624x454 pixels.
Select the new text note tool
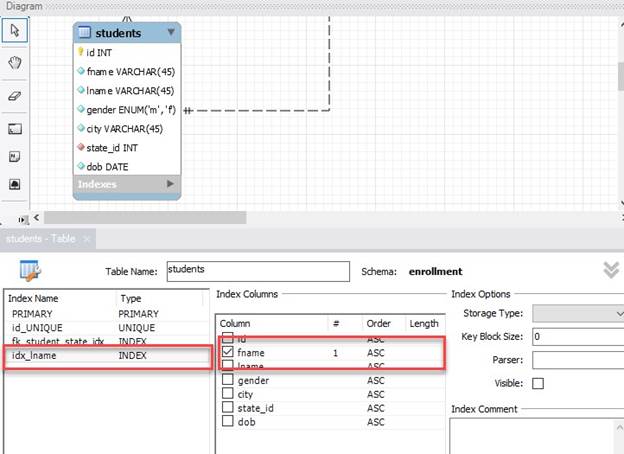pos(15,157)
